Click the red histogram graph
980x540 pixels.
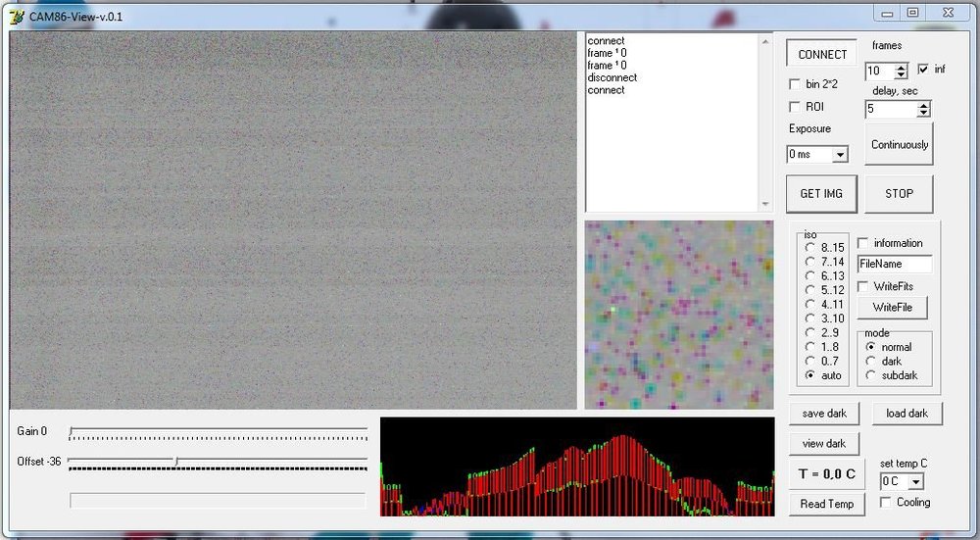pyautogui.click(x=577, y=466)
